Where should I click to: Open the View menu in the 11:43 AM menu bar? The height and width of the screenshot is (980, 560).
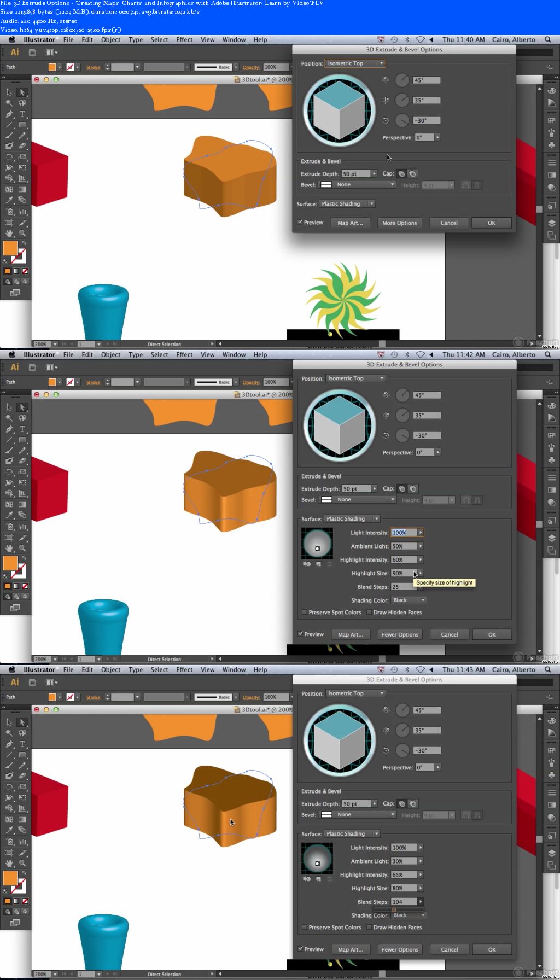tap(207, 669)
